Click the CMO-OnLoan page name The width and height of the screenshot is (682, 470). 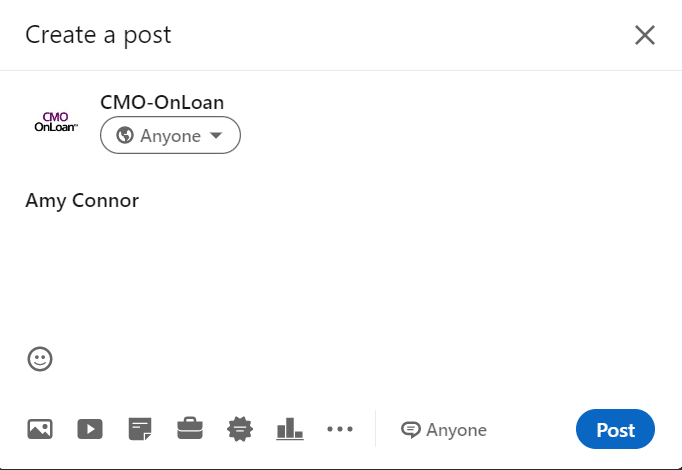click(162, 102)
